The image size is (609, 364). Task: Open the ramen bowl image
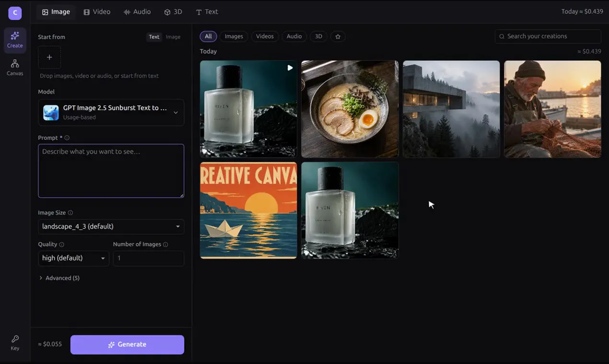(x=350, y=109)
